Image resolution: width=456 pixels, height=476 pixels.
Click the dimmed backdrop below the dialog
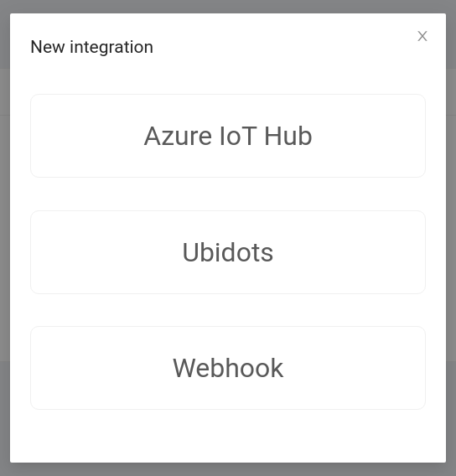pos(228,469)
